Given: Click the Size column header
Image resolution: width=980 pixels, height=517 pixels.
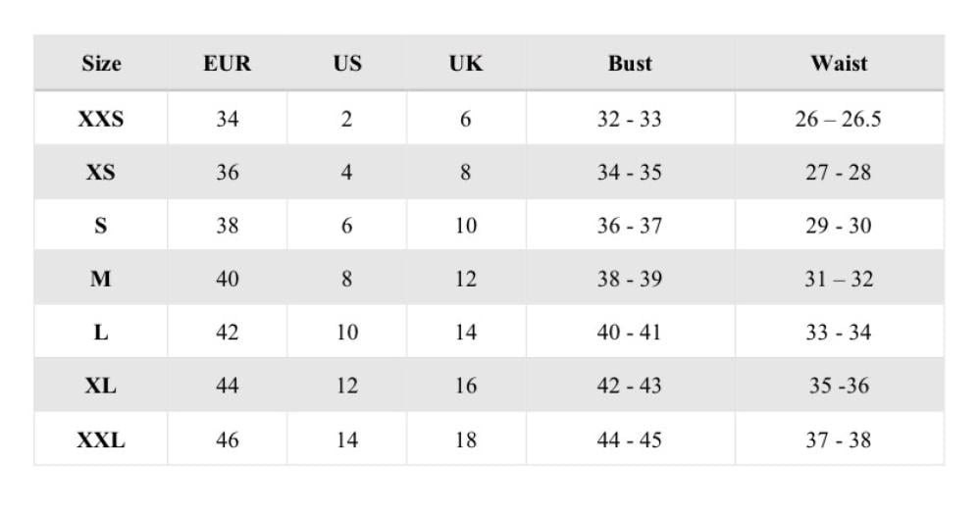Looking at the screenshot, I should click(101, 65).
